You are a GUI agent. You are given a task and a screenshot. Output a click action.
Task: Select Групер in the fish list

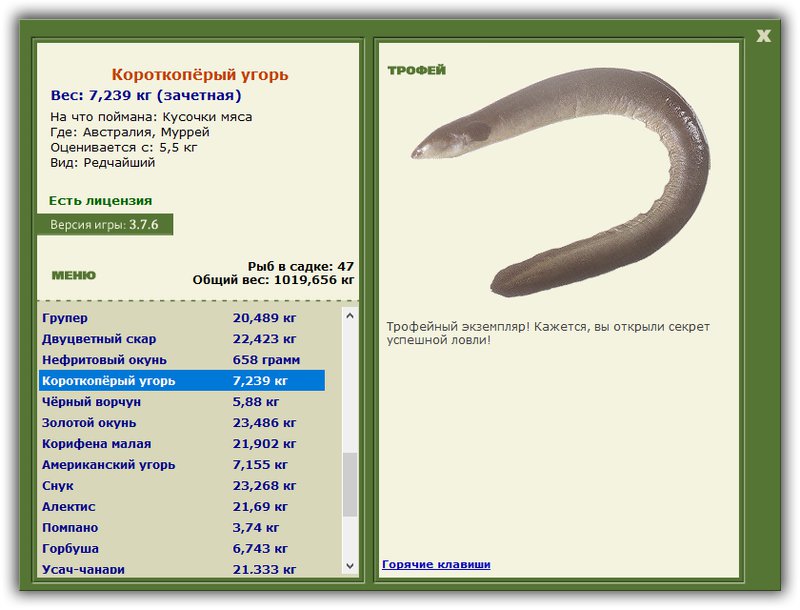182,318
